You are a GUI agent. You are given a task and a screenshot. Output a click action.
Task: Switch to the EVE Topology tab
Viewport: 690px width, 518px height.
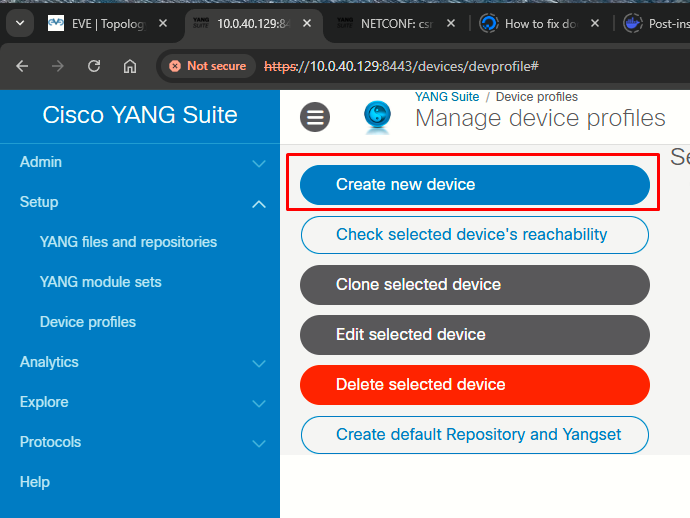[108, 24]
